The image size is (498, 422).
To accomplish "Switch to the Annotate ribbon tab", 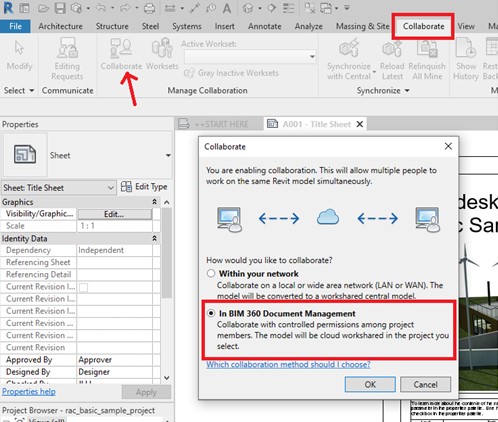I will (x=265, y=26).
